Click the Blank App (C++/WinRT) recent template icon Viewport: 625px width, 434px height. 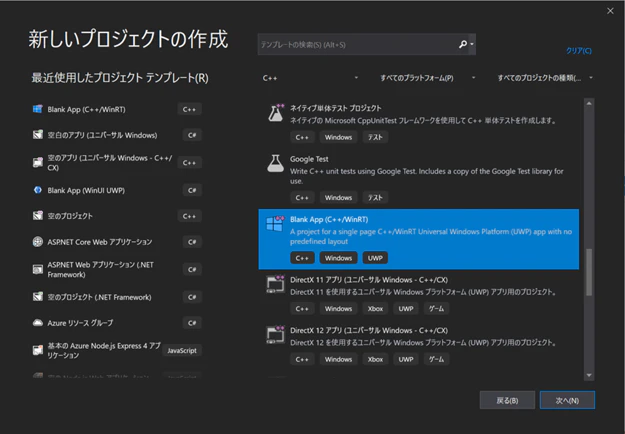pos(37,109)
